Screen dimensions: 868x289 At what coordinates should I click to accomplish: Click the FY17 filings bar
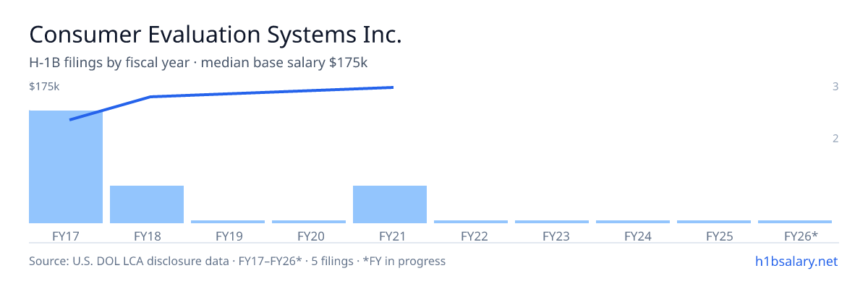66,167
